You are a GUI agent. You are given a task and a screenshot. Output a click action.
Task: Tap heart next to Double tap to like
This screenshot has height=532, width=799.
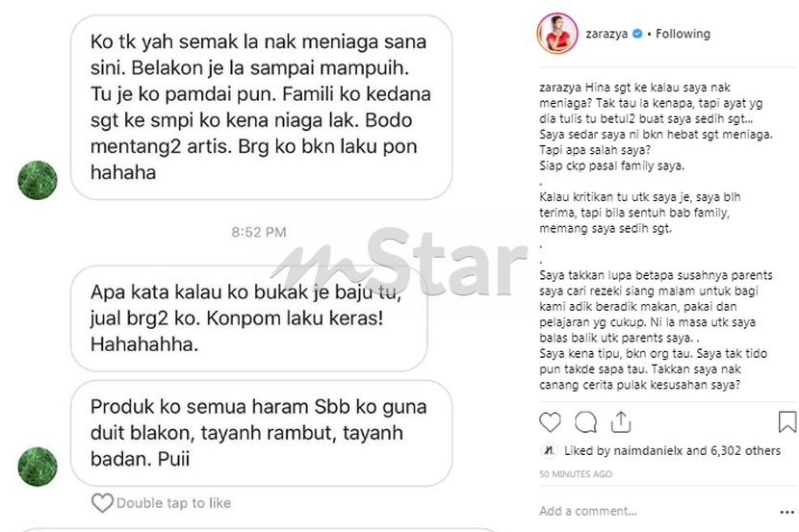click(102, 503)
